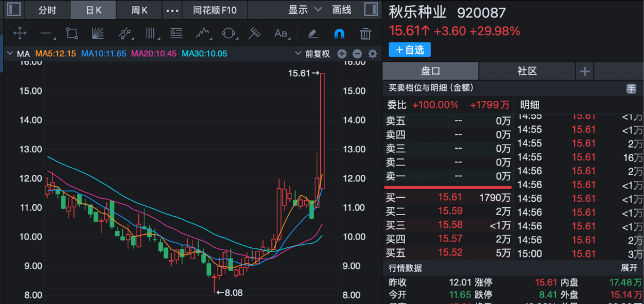This screenshot has width=644, height=304.
Task: Click the MA5:12.15 indicator label
Action: pos(55,54)
